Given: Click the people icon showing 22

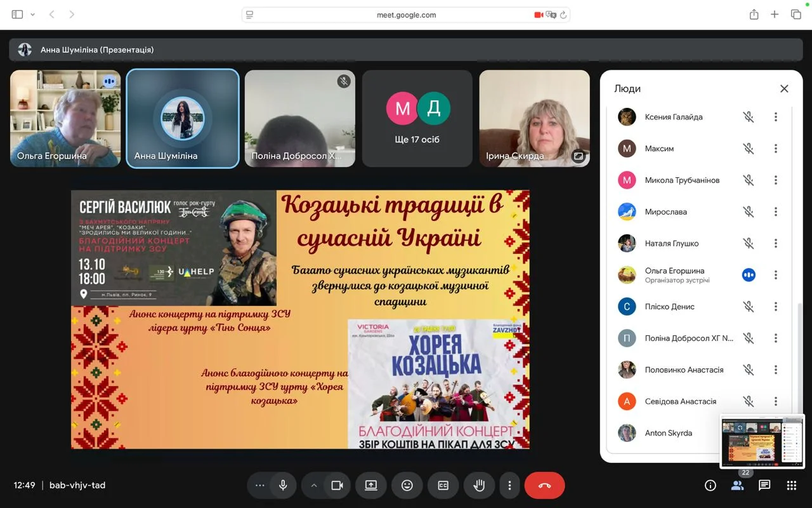Looking at the screenshot, I should 737,485.
